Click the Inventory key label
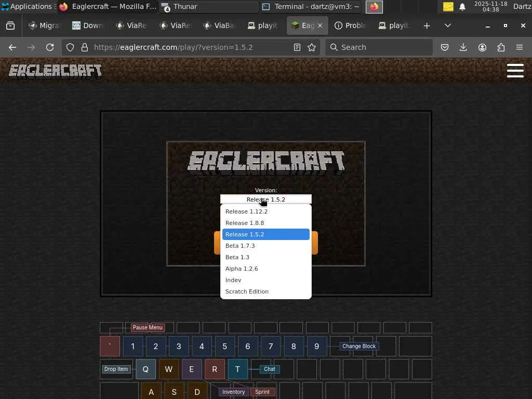 [233, 392]
